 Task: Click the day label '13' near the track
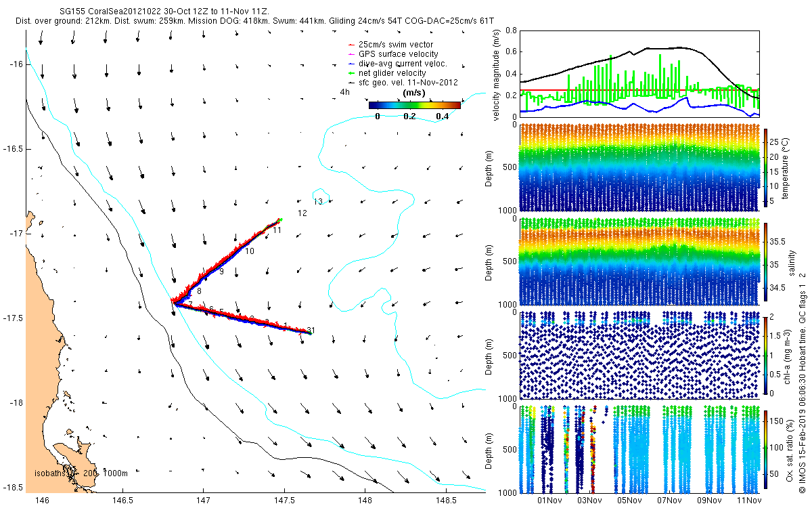point(318,202)
